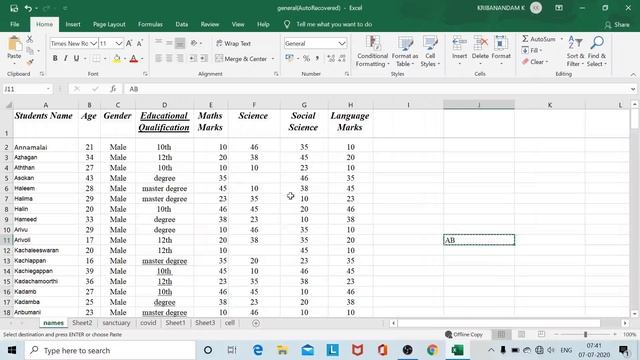The width and height of the screenshot is (640, 360).
Task: Collapse the ribbon with the caret
Action: 633,74
